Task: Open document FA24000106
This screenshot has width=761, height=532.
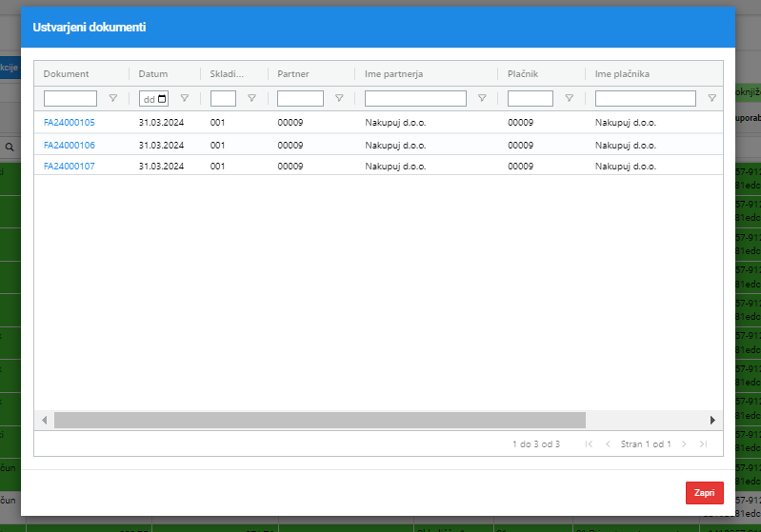Action: click(69, 146)
